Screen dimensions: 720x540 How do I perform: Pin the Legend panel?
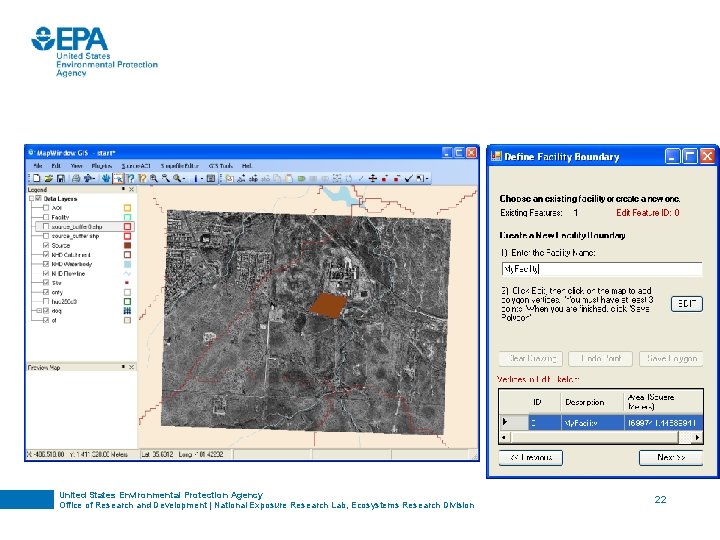123,189
